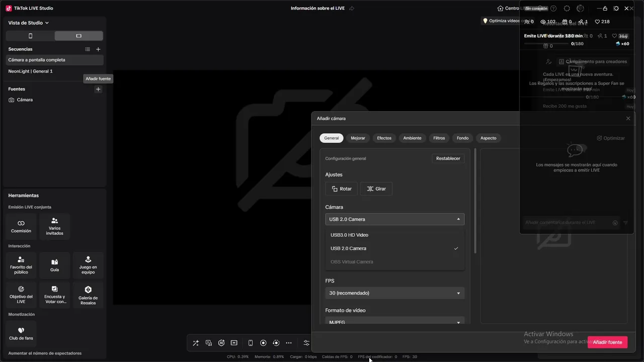Click the Añadir fuente plus icon in Fuentes
This screenshot has width=644, height=362.
pos(98,89)
